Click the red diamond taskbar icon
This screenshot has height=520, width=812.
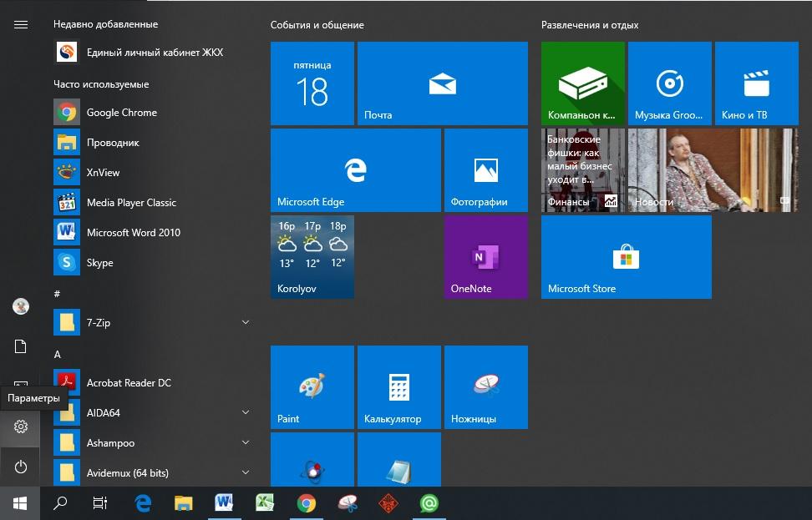(388, 503)
